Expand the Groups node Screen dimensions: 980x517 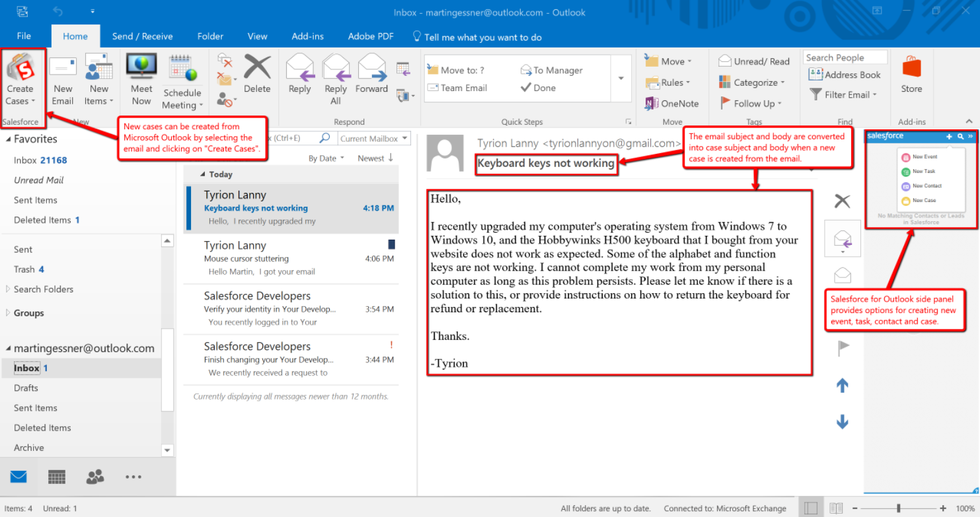(x=9, y=313)
